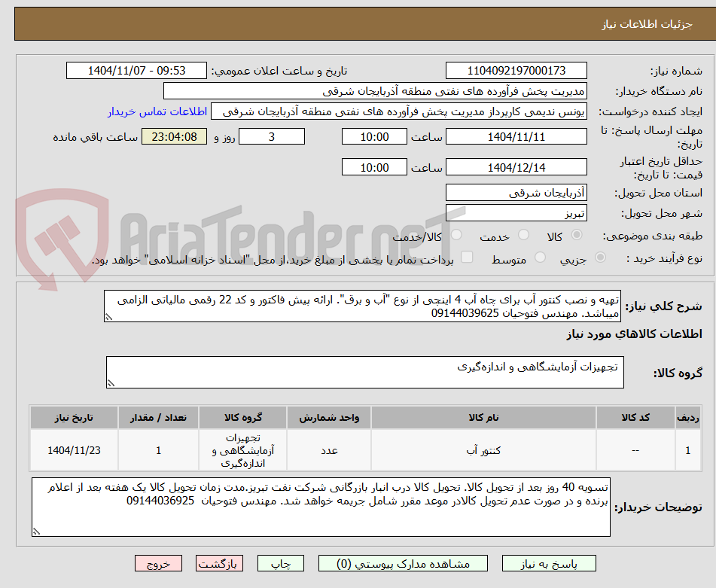Click the گروه کالا text area
Screen dimensions: 716x588
[x=365, y=372]
